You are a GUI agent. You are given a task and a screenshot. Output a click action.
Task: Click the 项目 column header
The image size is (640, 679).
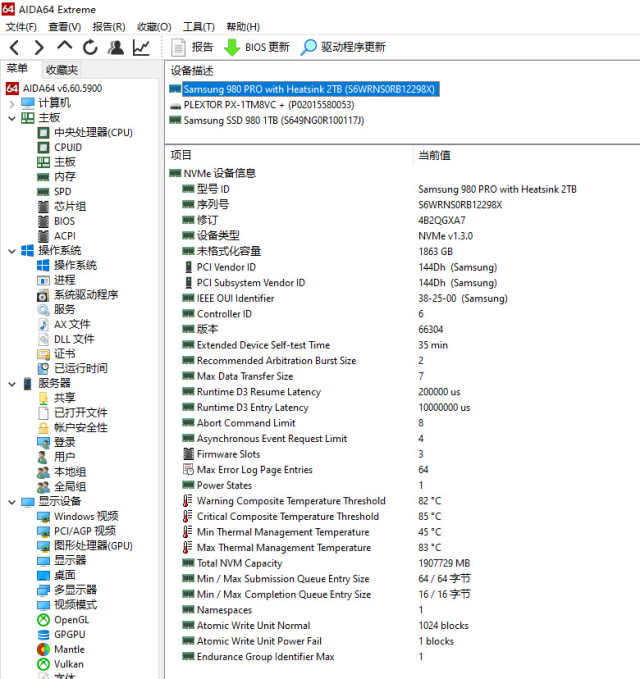click(181, 155)
